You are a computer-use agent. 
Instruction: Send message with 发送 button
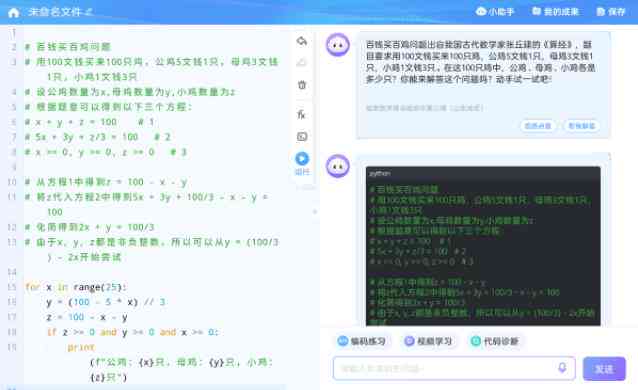point(604,369)
